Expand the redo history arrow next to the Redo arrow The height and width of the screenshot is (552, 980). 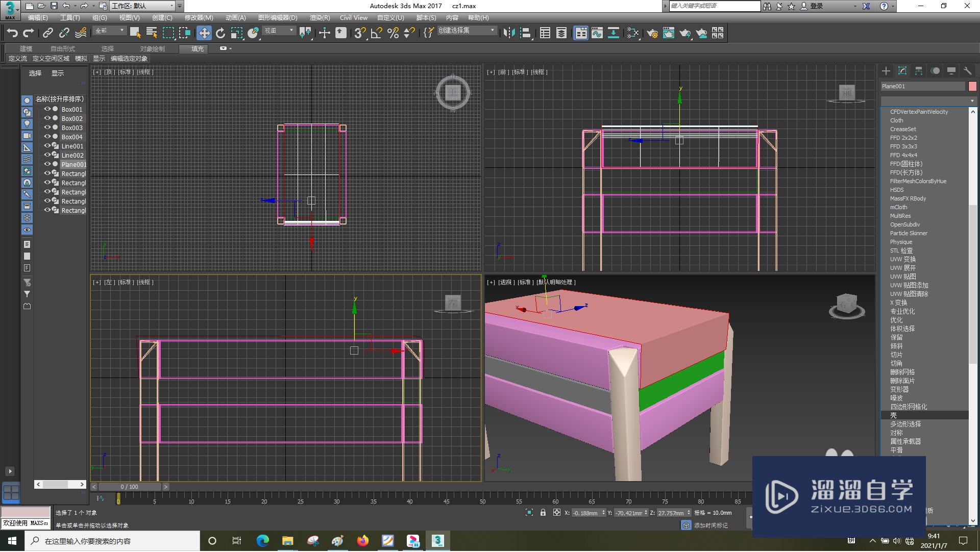click(x=92, y=6)
